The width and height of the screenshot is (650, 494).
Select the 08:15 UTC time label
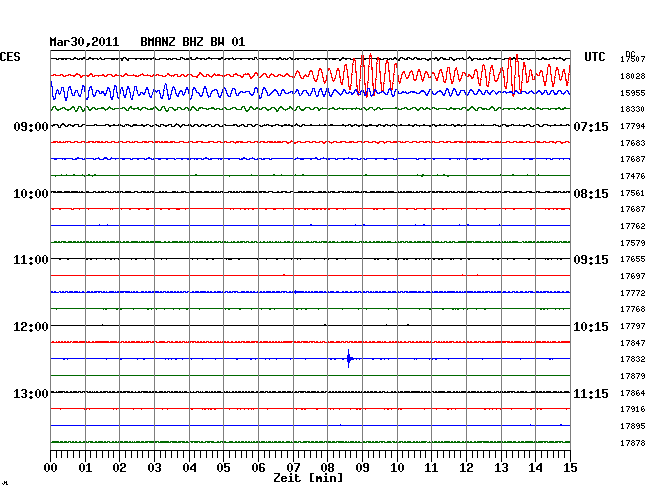pyautogui.click(x=591, y=194)
